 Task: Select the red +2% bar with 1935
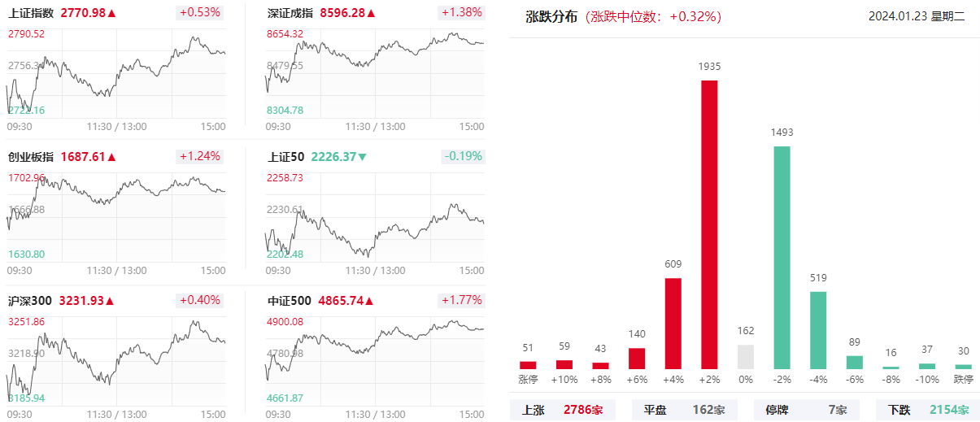(x=709, y=224)
